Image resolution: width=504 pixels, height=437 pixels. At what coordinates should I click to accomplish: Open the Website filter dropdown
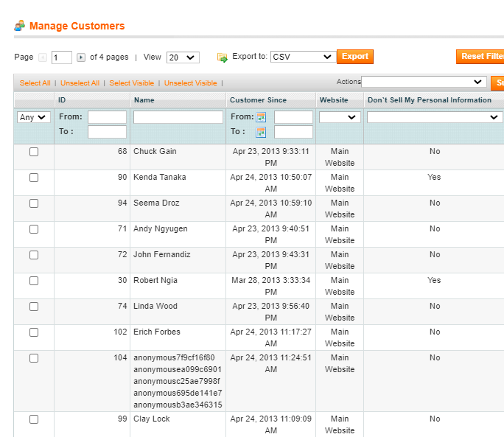click(x=340, y=117)
